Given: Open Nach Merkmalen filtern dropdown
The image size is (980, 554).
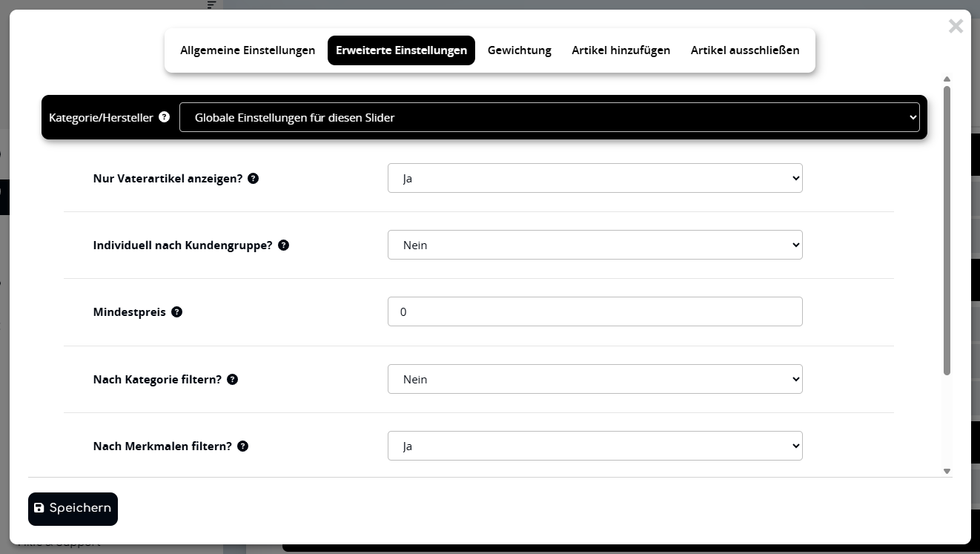Looking at the screenshot, I should pos(595,446).
